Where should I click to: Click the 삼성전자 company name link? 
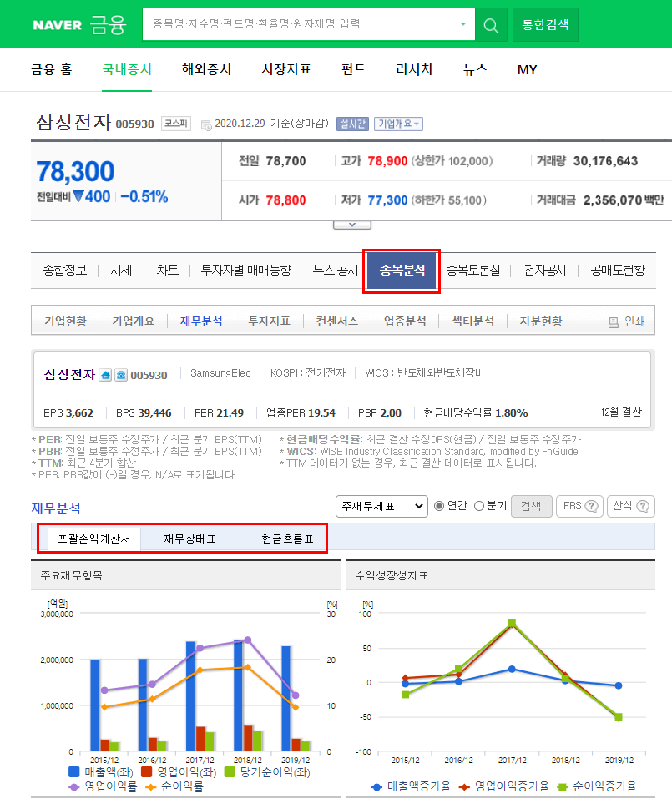click(x=69, y=375)
